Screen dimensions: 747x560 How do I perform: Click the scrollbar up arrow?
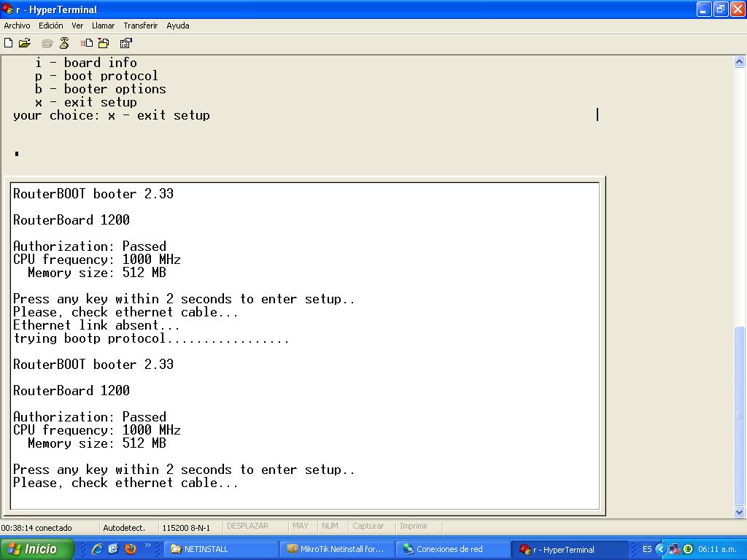click(740, 61)
